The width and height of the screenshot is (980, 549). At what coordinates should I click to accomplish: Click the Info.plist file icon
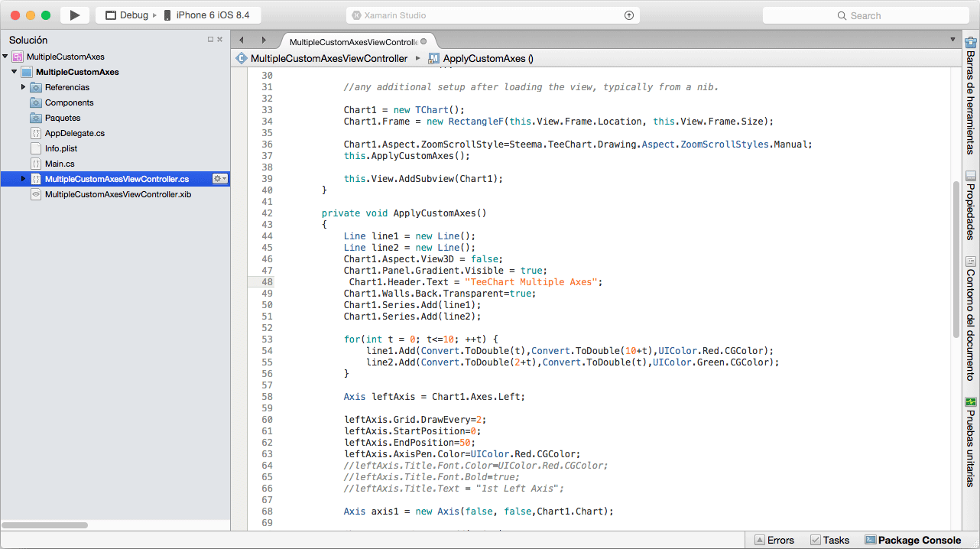pos(36,148)
